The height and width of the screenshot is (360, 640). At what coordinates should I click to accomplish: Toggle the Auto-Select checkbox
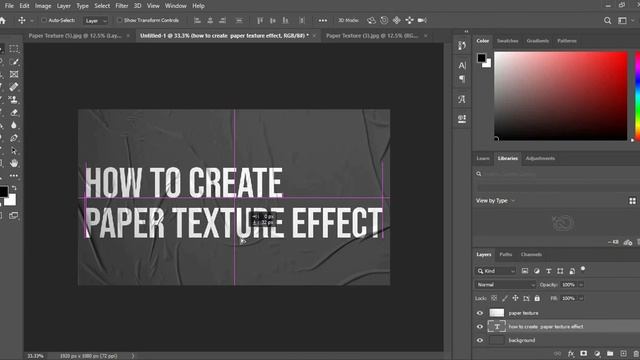pyautogui.click(x=43, y=20)
